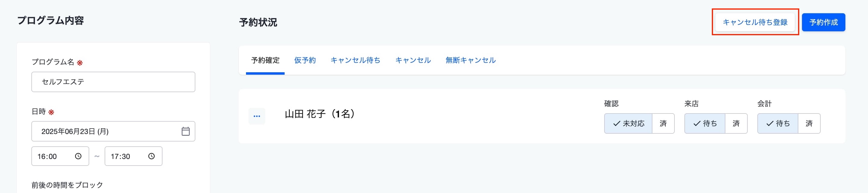Set 来店 status to 待ち
This screenshot has width=868, height=193.
coord(705,123)
